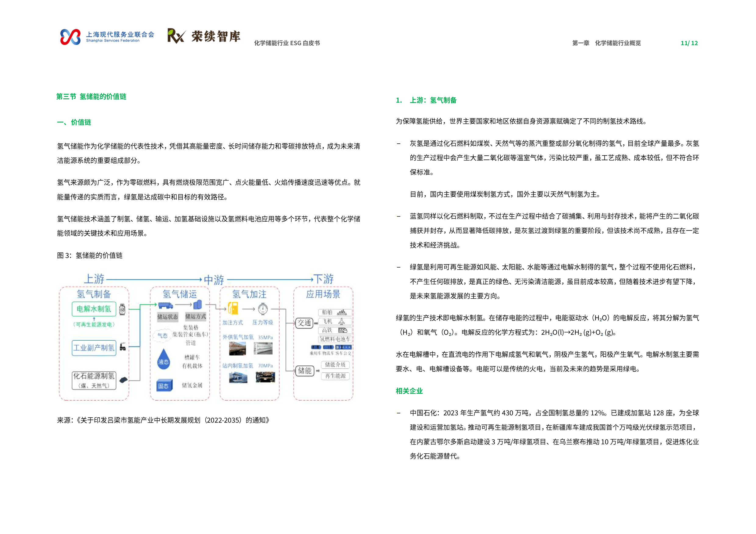The image size is (756, 534).
Task: Click the blue 固态 cube icon
Action: point(164,386)
